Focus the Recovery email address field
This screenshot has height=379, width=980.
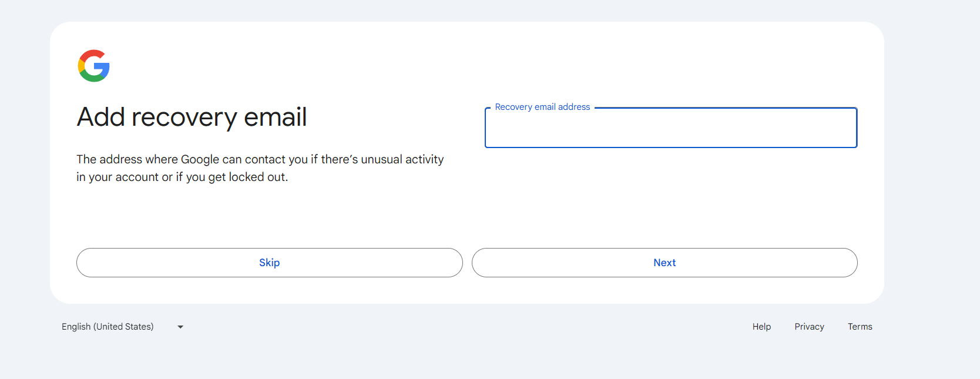coord(670,129)
